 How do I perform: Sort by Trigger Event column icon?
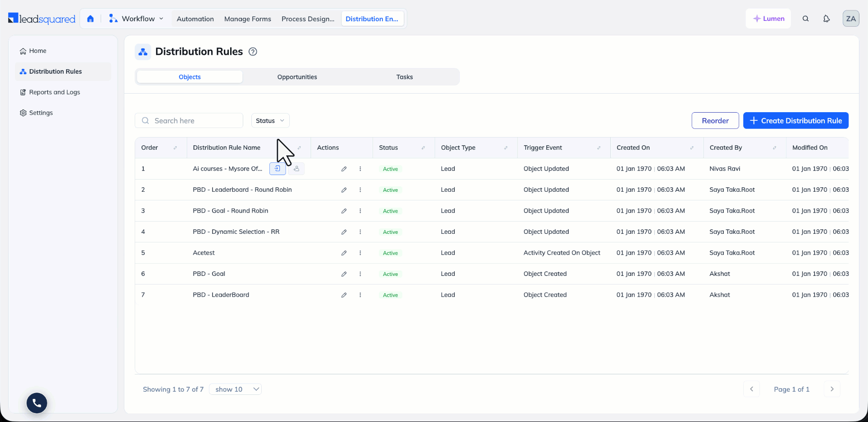coord(599,148)
